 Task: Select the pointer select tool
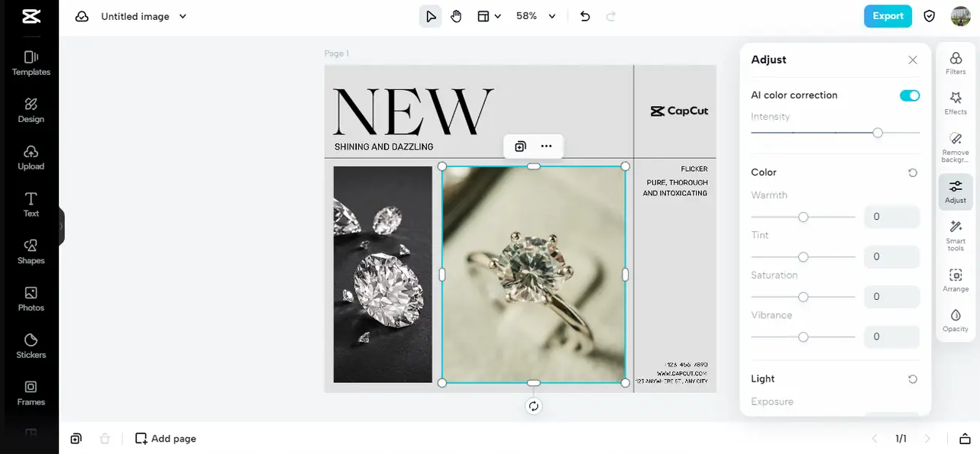(x=431, y=16)
